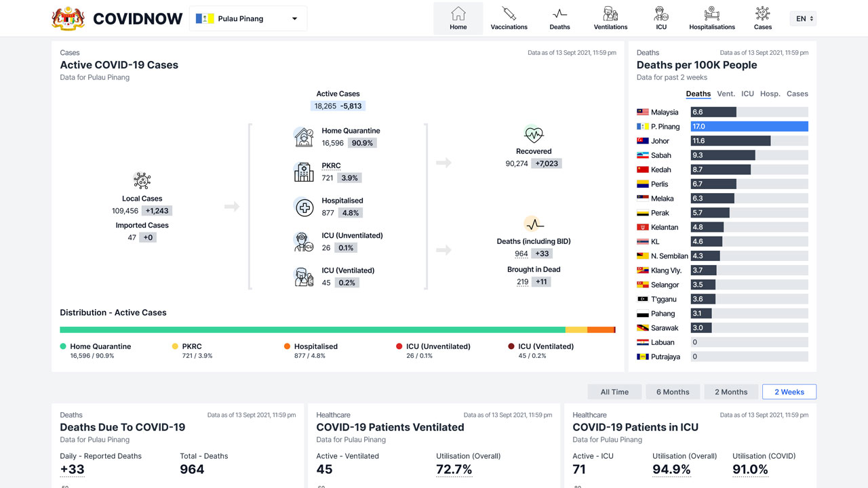Click the Johor flag icon
Viewport: 868px width, 488px height.
pyautogui.click(x=643, y=141)
